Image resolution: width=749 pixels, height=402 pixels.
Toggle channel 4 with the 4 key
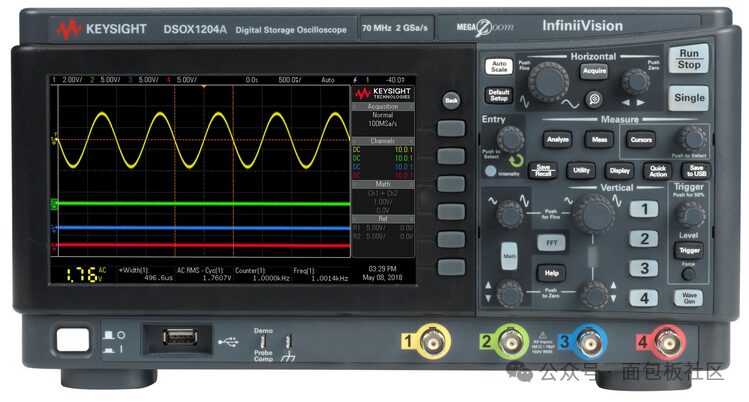click(644, 298)
